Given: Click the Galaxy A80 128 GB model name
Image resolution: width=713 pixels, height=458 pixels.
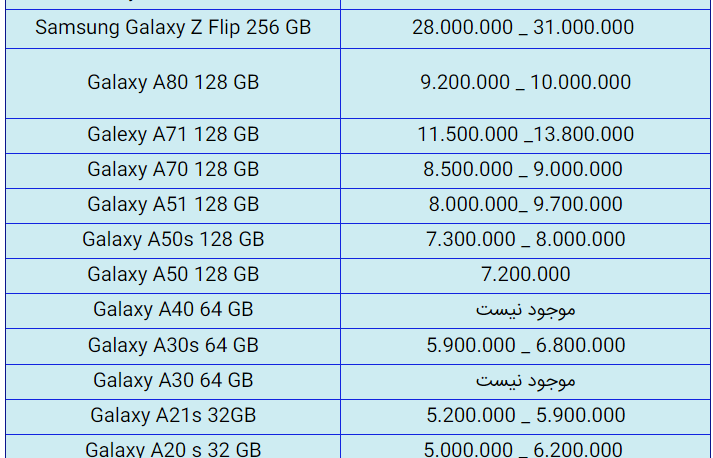Looking at the screenshot, I should point(173,83).
